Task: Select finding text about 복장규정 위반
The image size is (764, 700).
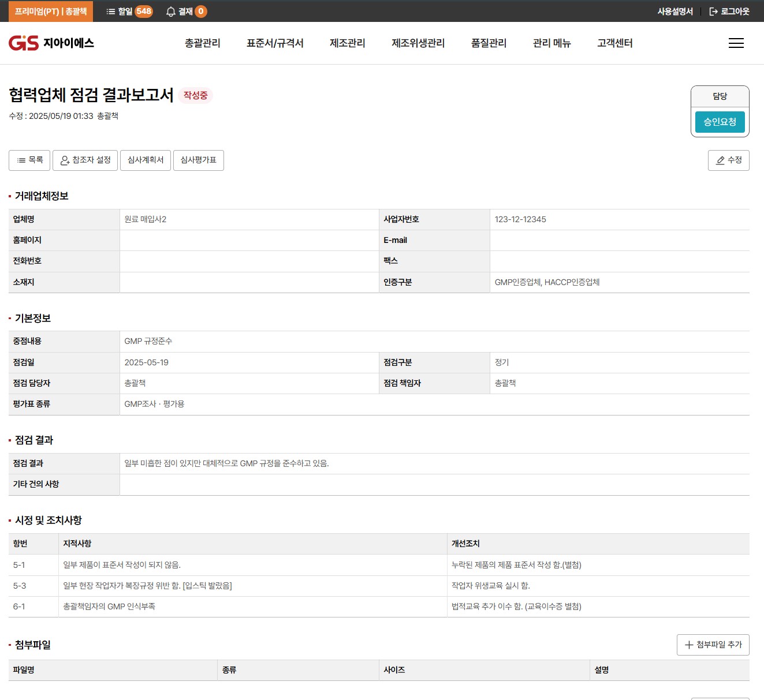Action: point(147,586)
